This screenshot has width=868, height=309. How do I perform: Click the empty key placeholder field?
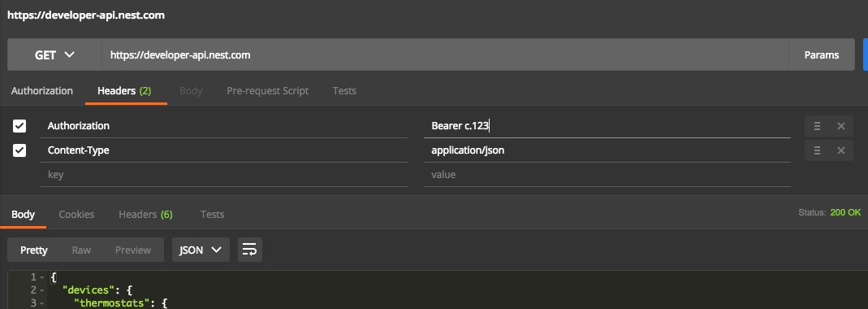(223, 175)
